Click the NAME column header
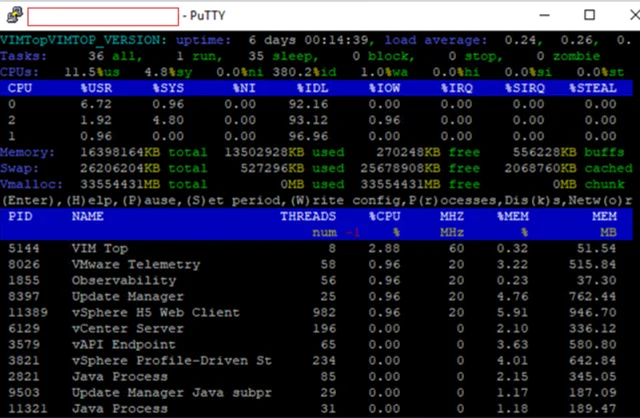The width and height of the screenshot is (640, 418). (88, 216)
